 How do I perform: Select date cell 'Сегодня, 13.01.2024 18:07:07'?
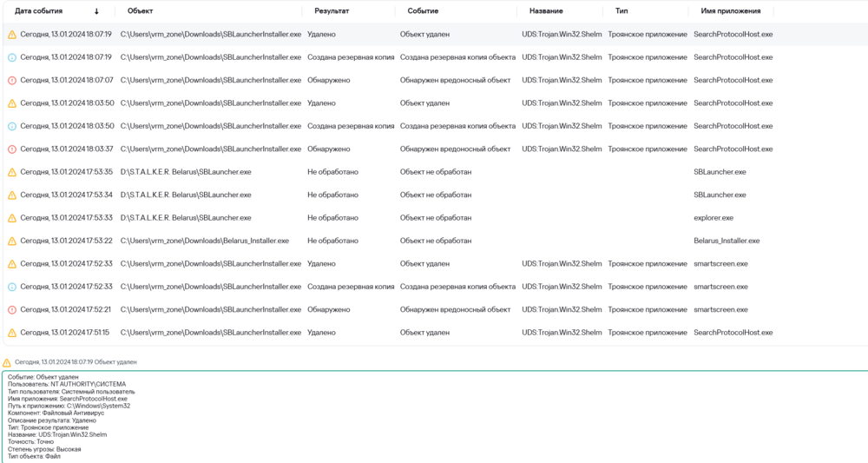click(x=67, y=80)
